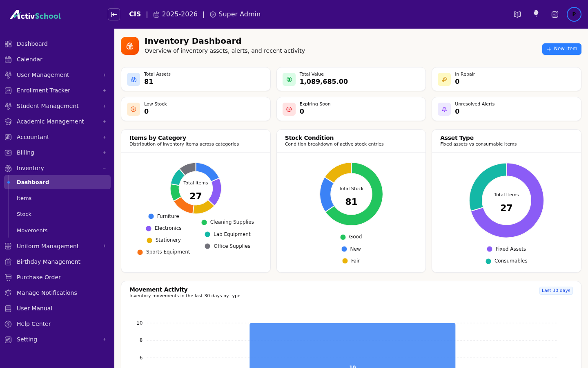Click the Low Stock warning icon
The width and height of the screenshot is (588, 368).
tap(134, 109)
